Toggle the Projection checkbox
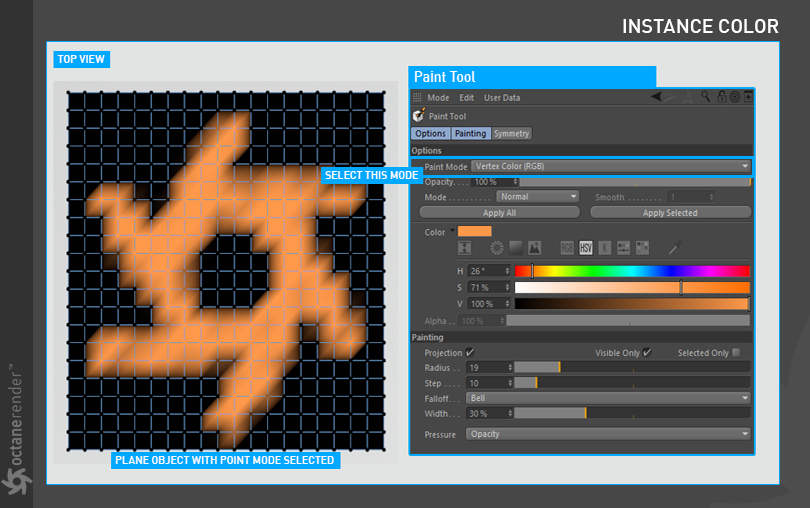The width and height of the screenshot is (810, 508). [x=470, y=352]
